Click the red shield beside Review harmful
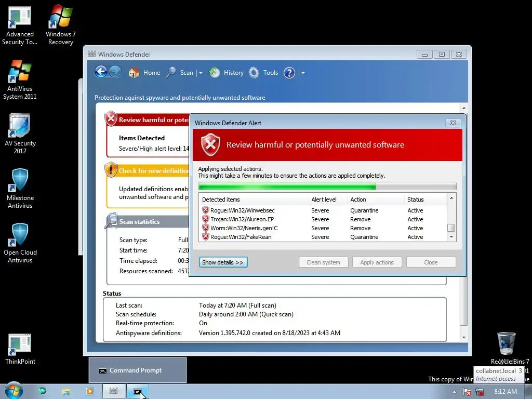Image resolution: width=532 pixels, height=399 pixels. click(x=111, y=119)
